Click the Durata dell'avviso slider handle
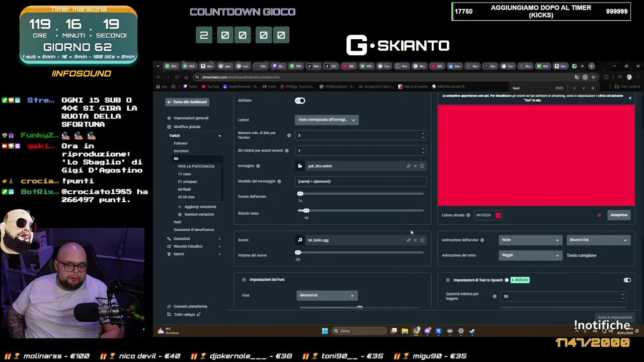 coord(300,194)
